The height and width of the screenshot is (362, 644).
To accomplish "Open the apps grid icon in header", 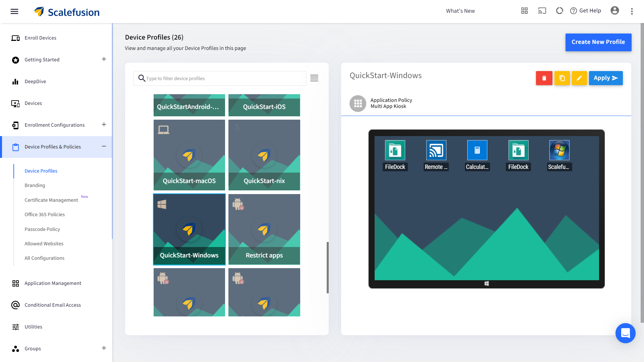I will click(524, 11).
